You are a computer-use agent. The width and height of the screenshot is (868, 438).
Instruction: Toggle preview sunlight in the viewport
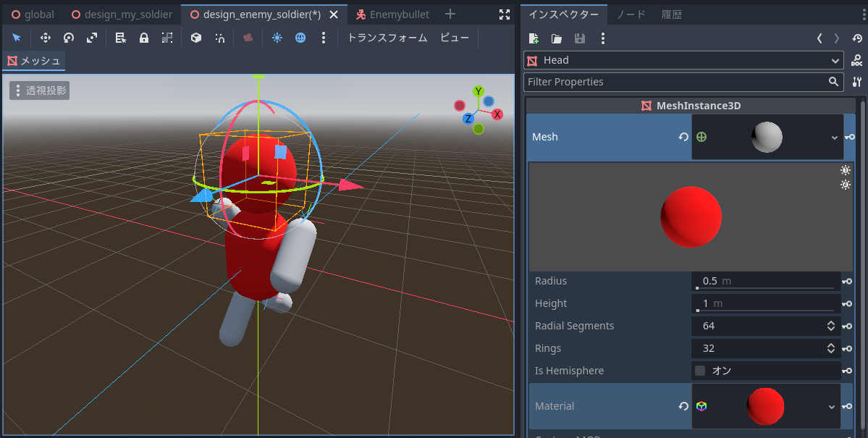pos(277,38)
